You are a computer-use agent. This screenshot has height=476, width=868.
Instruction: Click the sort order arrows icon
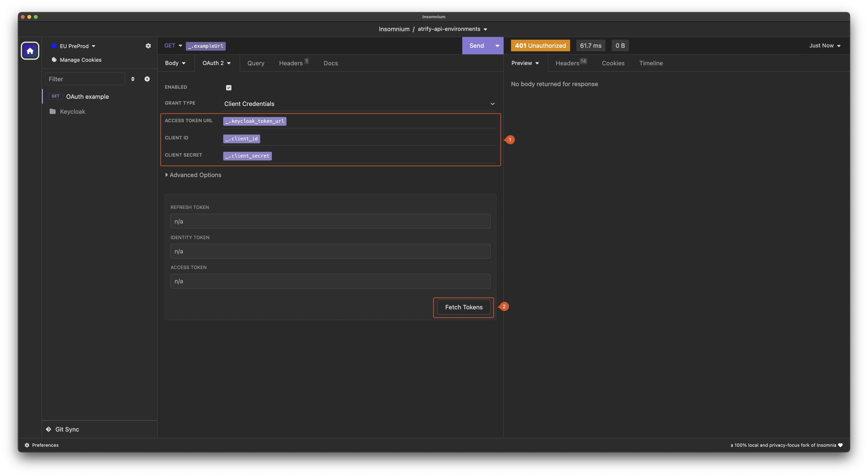pyautogui.click(x=133, y=79)
